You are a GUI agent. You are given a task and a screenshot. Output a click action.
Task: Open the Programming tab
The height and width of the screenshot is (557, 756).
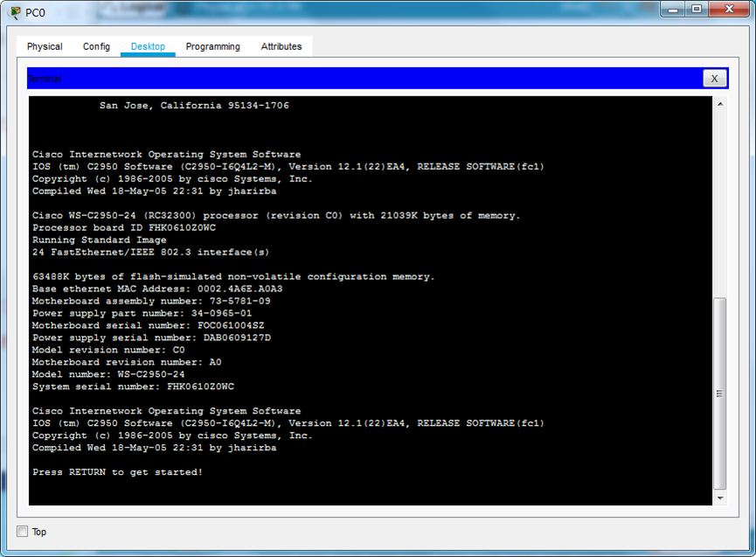[x=212, y=46]
